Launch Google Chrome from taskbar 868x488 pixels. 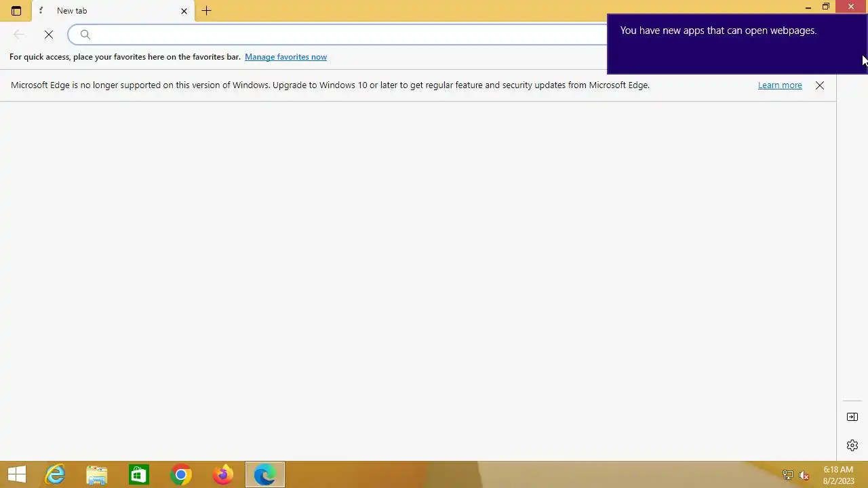(x=181, y=474)
